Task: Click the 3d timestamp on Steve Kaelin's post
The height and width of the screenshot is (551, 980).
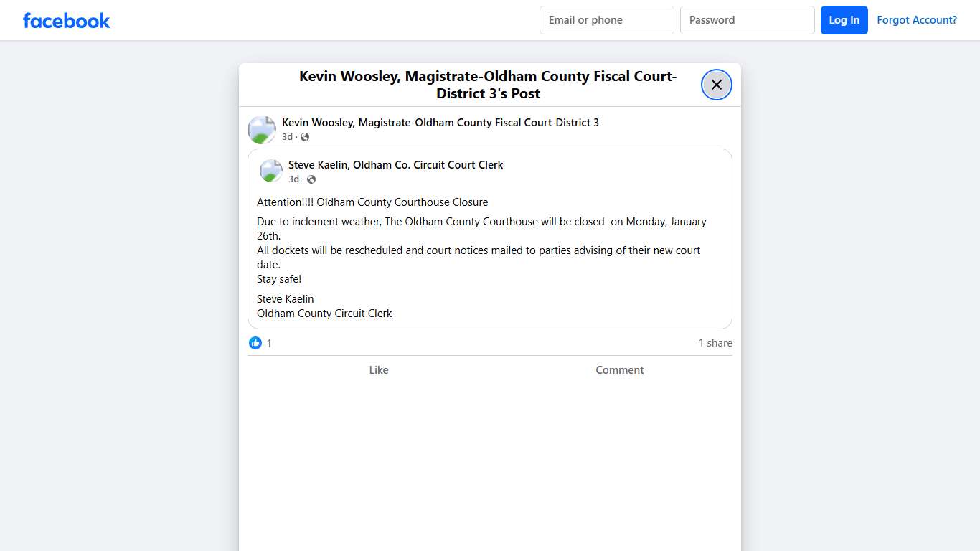Action: click(x=293, y=179)
